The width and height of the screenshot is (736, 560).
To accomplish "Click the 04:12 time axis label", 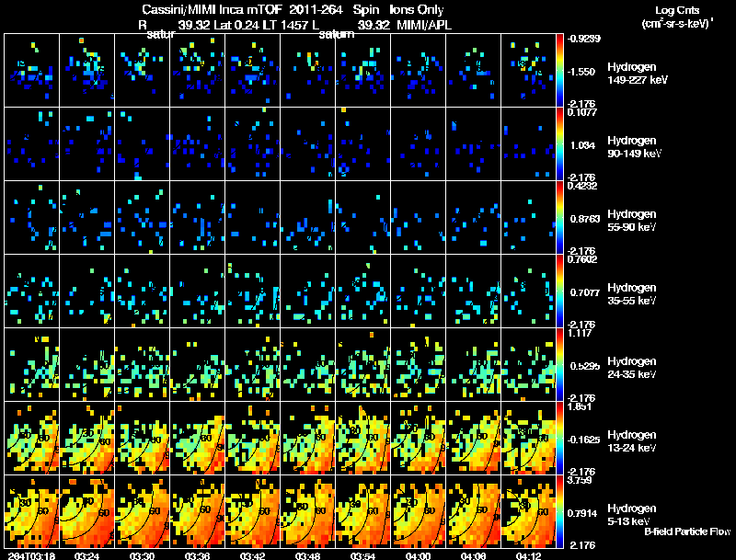I will [528, 555].
